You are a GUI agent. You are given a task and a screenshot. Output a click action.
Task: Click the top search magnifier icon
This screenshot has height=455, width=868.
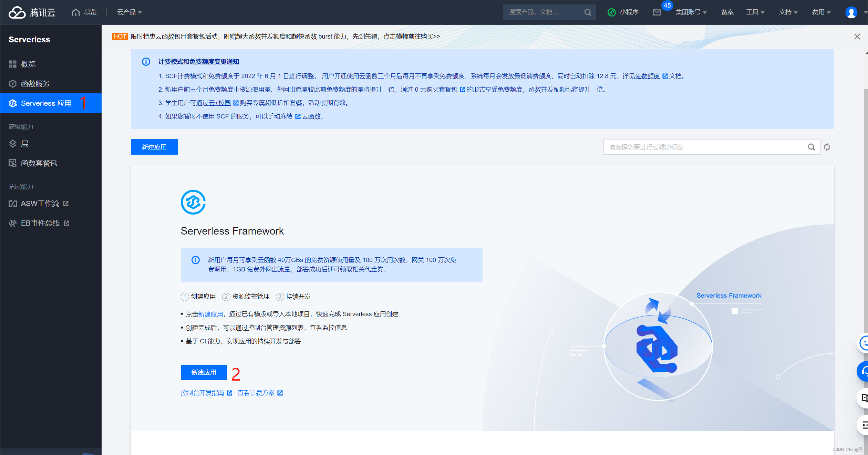pyautogui.click(x=588, y=12)
